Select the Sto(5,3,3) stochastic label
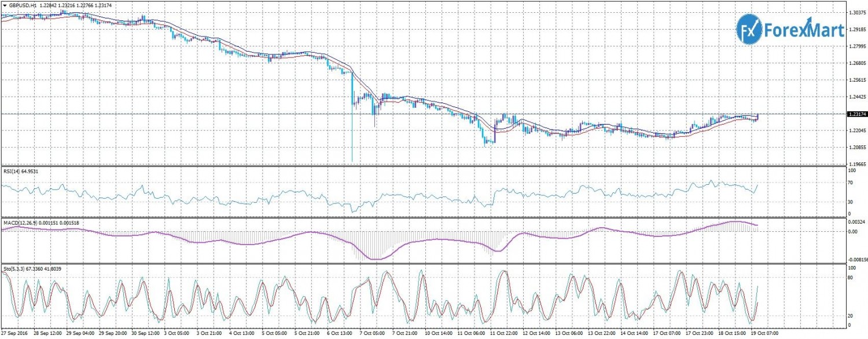Image resolution: width=868 pixels, height=339 pixels. click(x=14, y=269)
